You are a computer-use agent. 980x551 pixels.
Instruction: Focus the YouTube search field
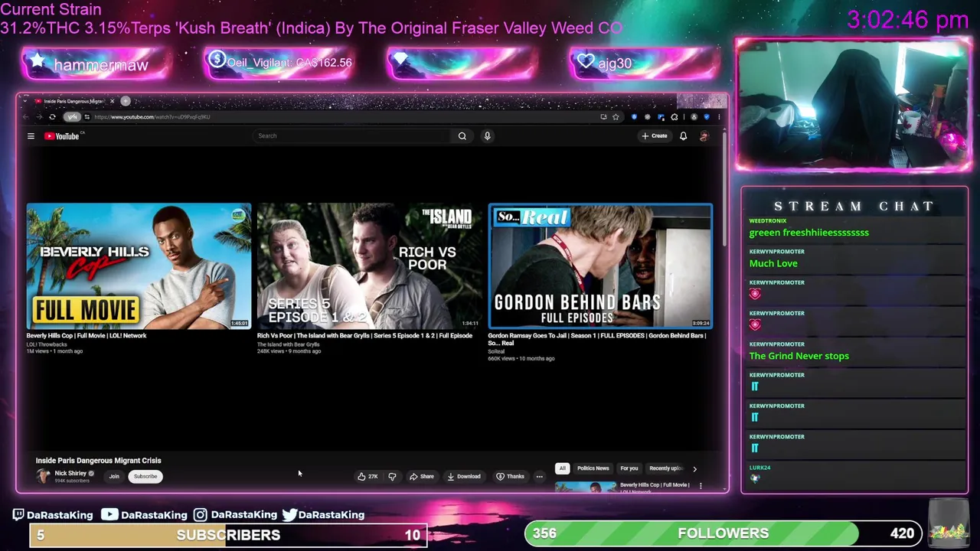pyautogui.click(x=352, y=136)
